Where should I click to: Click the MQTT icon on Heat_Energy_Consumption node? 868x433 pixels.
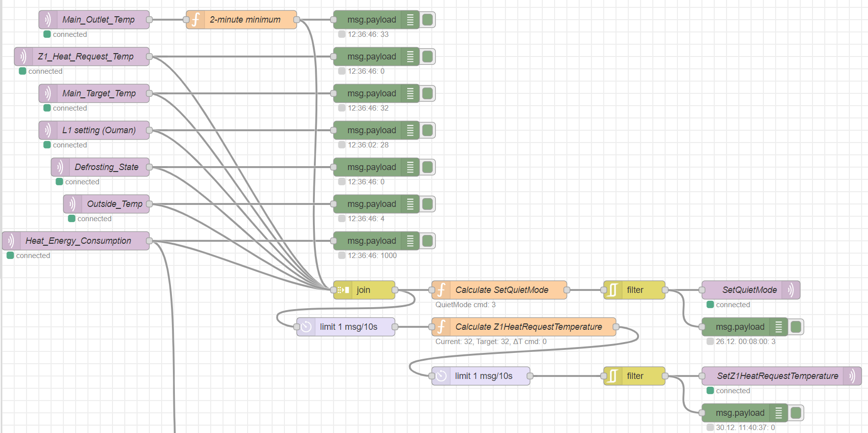11,241
